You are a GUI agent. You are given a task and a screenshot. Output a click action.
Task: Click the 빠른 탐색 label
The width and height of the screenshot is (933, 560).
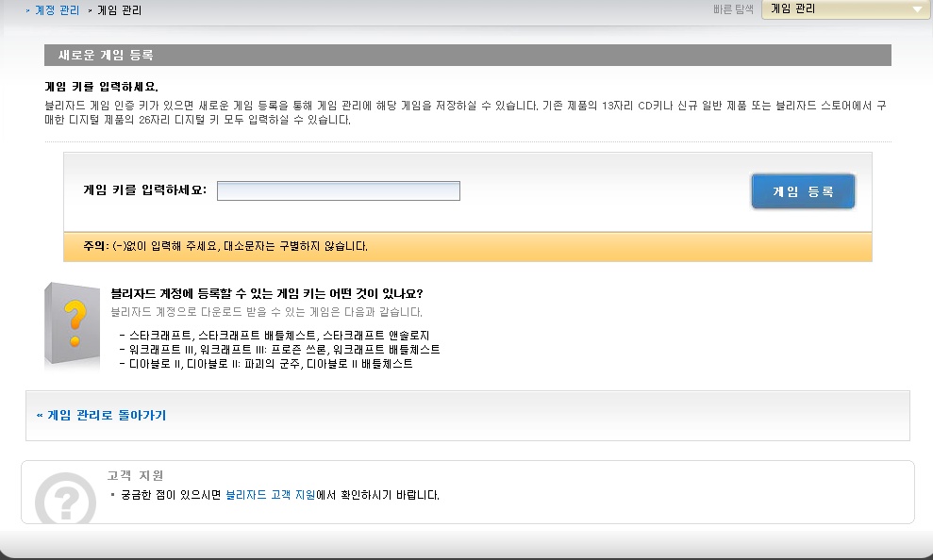(733, 9)
